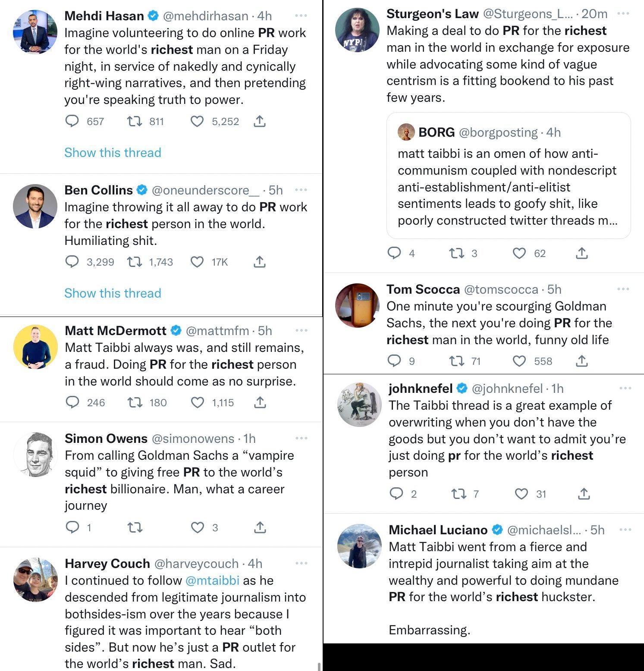Open more options on Mehdi Hasan's tweet
The image size is (644, 671).
tap(301, 16)
